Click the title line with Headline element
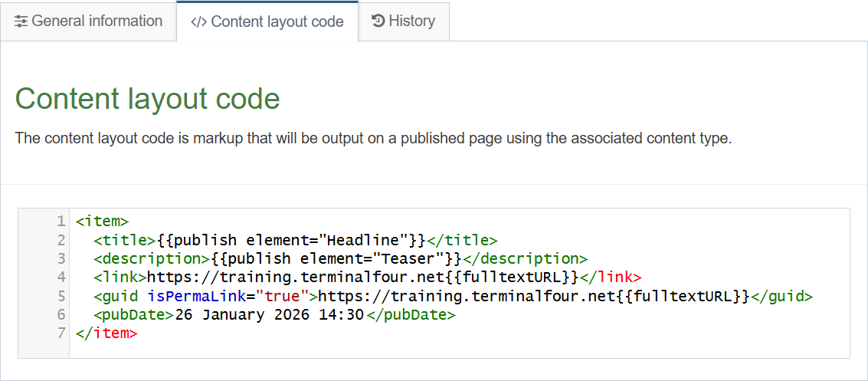The image size is (868, 381). [x=296, y=241]
